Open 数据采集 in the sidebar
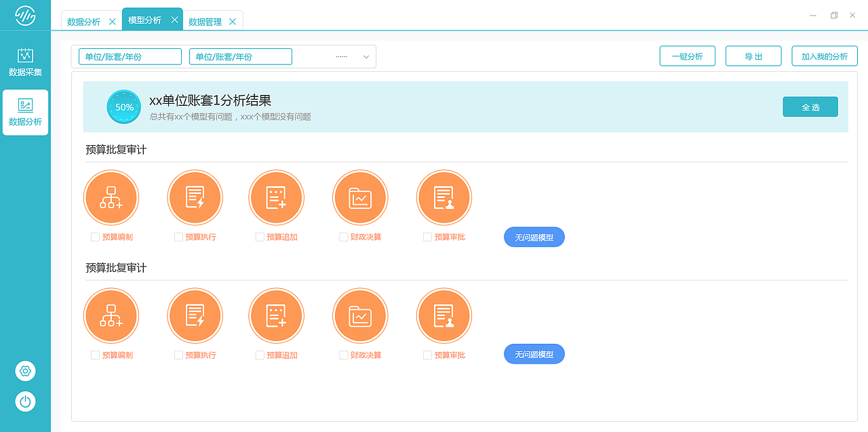Viewport: 868px width, 432px height. pos(25,62)
